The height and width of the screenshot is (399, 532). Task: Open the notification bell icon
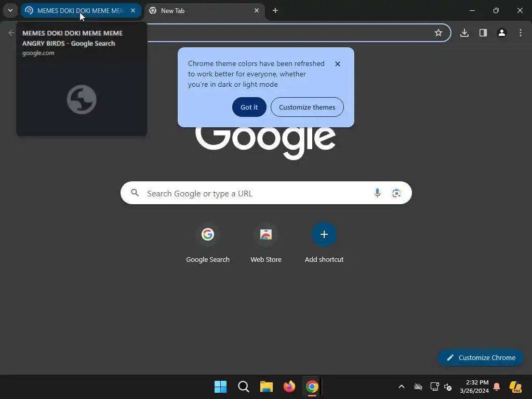tap(497, 387)
